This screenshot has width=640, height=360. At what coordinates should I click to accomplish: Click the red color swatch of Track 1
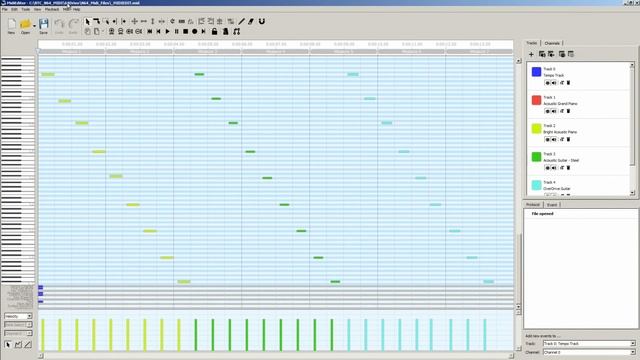pyautogui.click(x=536, y=100)
